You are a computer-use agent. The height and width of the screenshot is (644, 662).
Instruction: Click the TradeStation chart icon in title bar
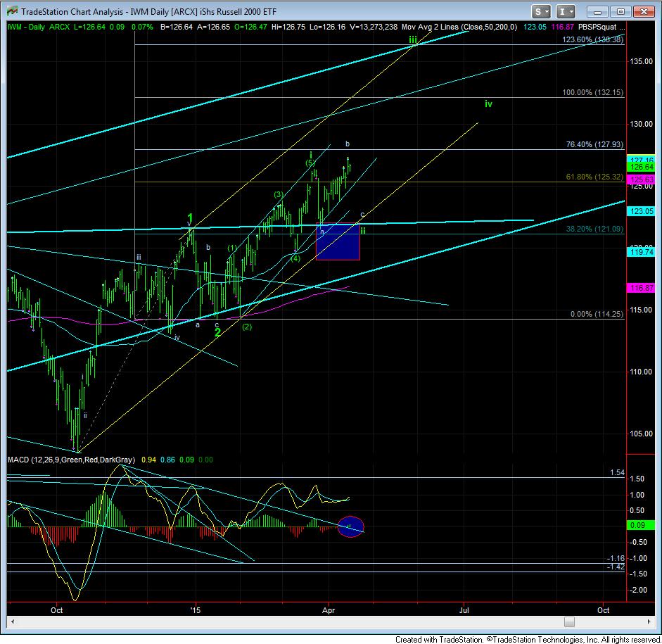pyautogui.click(x=12, y=11)
